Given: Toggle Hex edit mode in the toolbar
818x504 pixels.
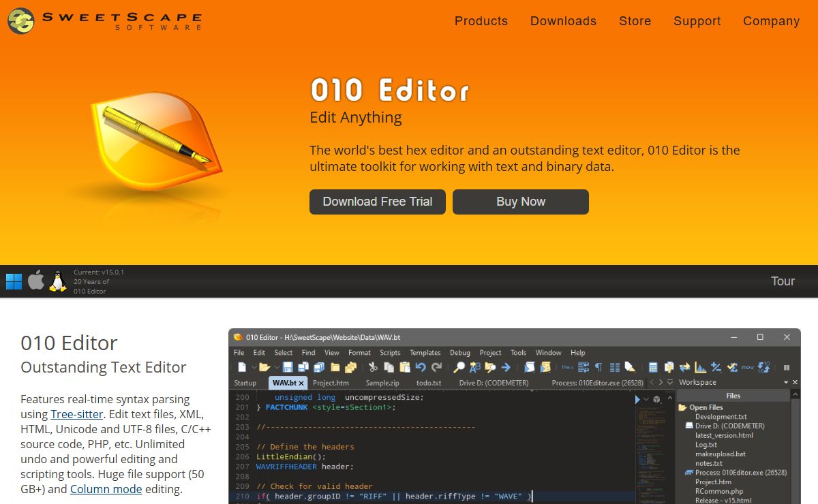Looking at the screenshot, I should click(x=567, y=367).
